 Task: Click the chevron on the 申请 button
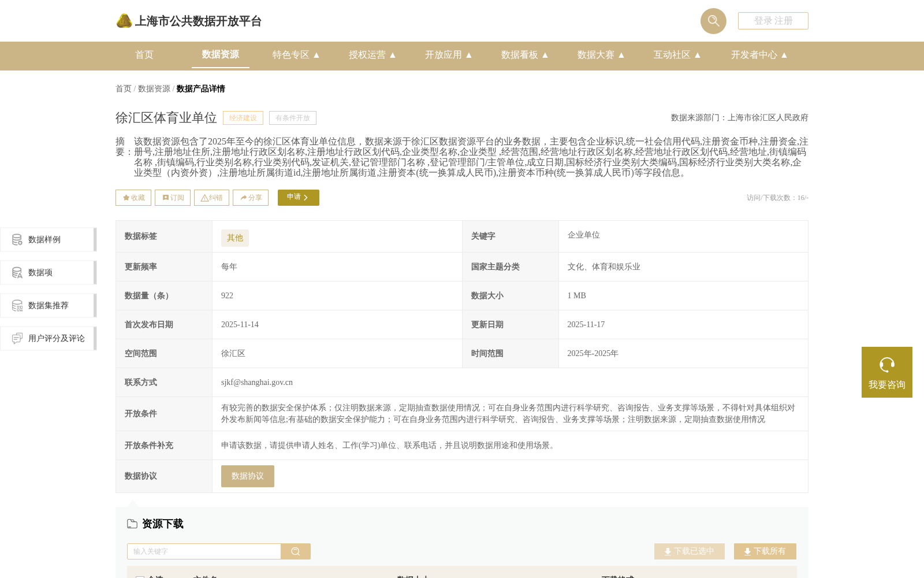click(305, 198)
